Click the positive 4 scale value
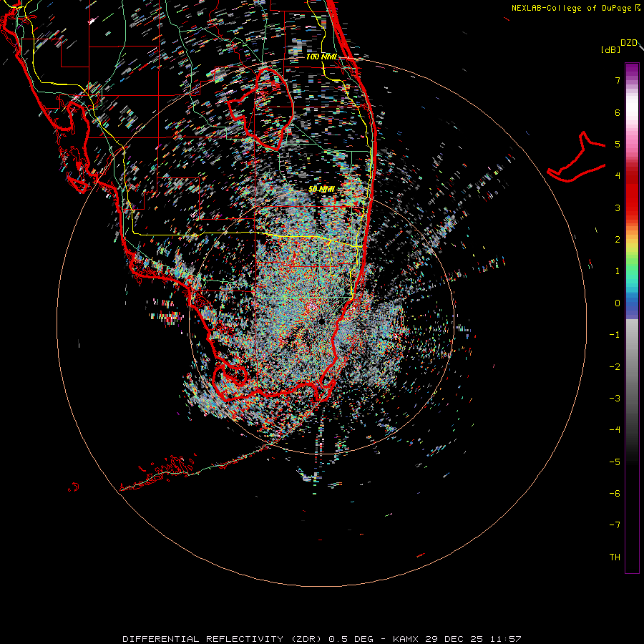This screenshot has width=644, height=644. click(x=618, y=176)
